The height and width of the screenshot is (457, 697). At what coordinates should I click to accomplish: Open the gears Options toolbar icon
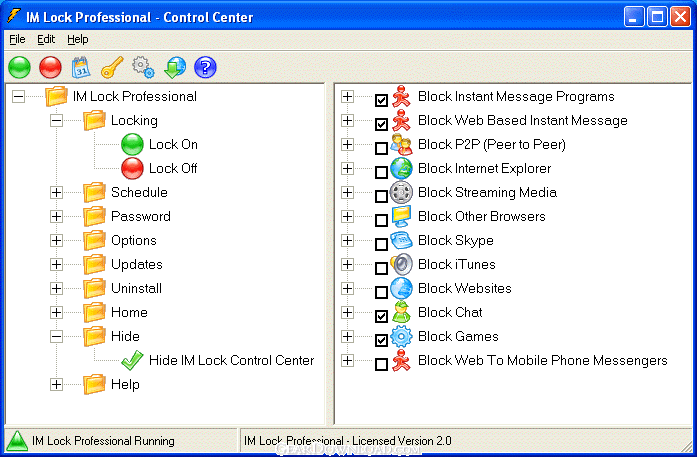tap(143, 68)
